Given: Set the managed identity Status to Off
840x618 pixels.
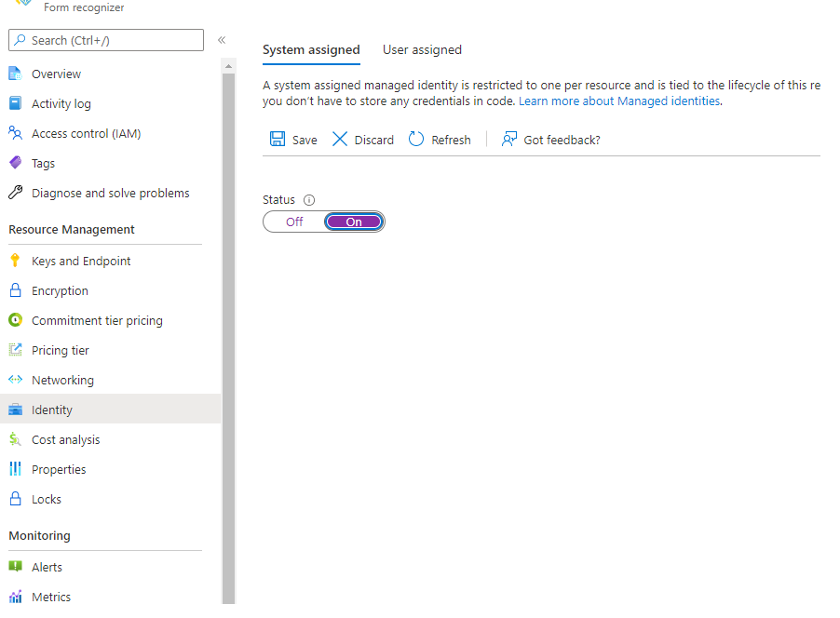Looking at the screenshot, I should (x=293, y=222).
